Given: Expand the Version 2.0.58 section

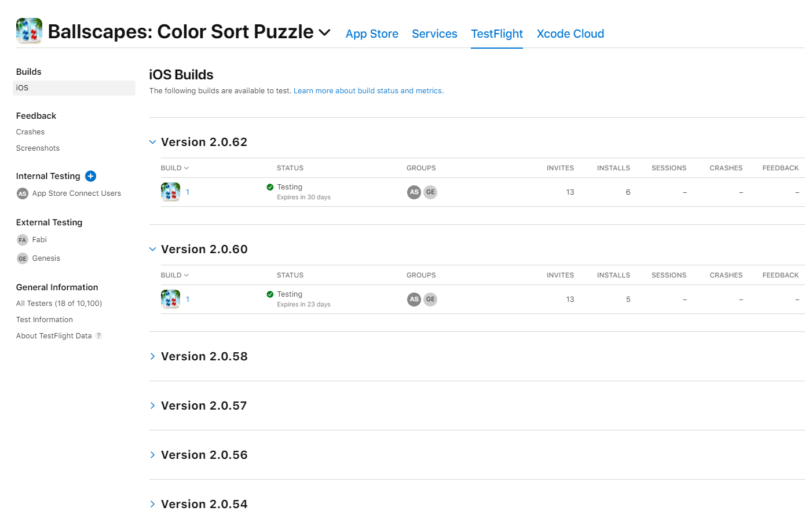Looking at the screenshot, I should pos(152,356).
